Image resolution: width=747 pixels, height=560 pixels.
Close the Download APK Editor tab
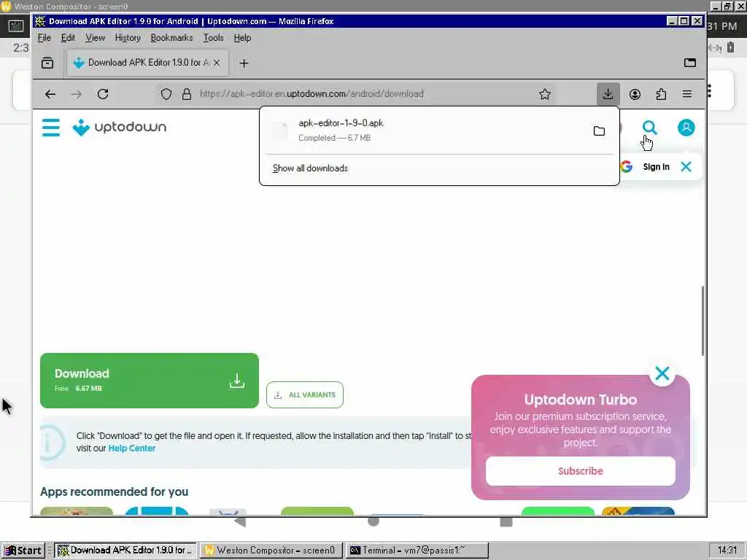pos(217,63)
